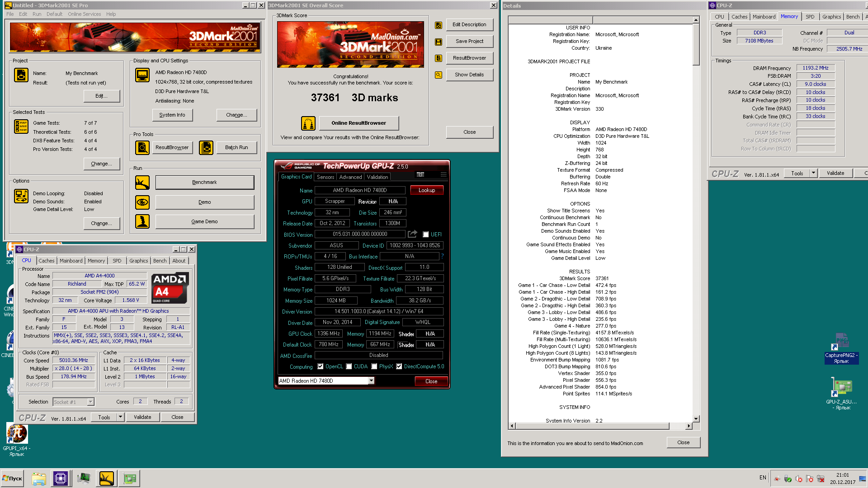Switch to the Sensors tab in GPU-Z

click(325, 177)
